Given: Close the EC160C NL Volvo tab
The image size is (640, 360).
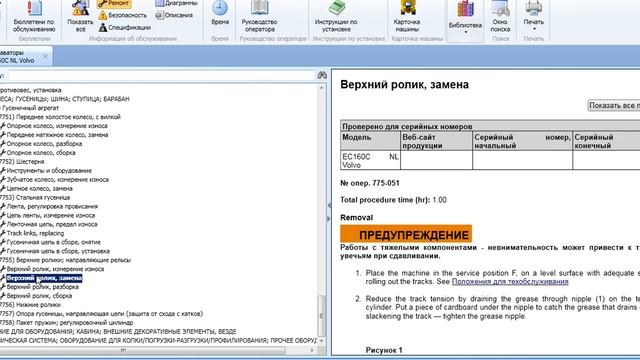Looking at the screenshot, I should 45,56.
